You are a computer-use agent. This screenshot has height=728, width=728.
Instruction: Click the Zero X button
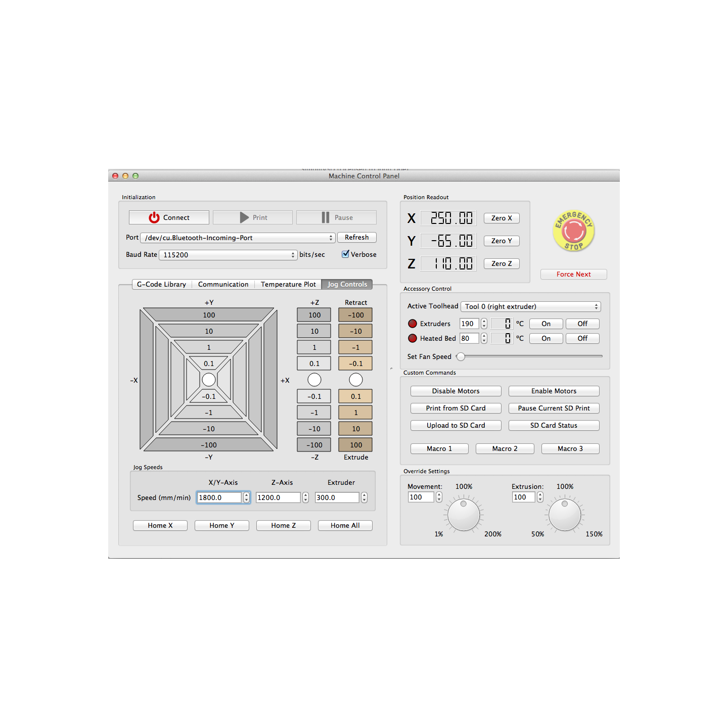click(502, 218)
